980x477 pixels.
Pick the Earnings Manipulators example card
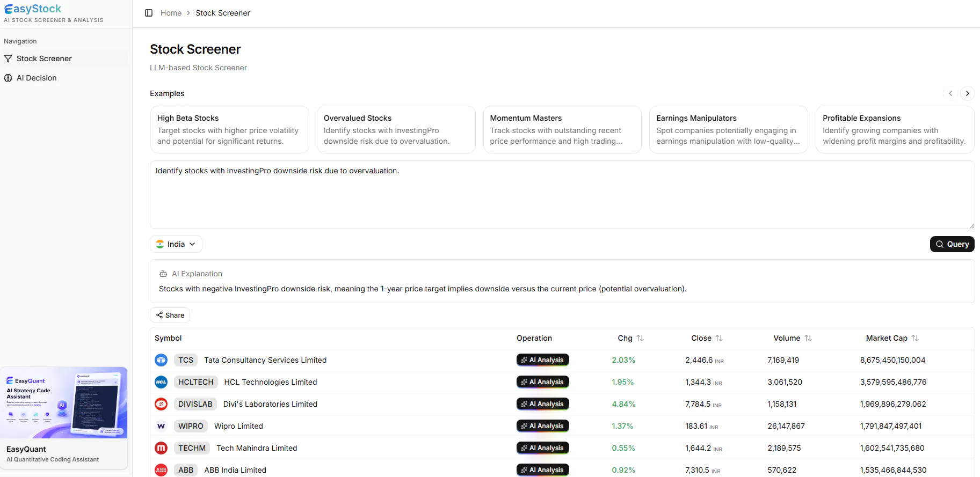pyautogui.click(x=729, y=129)
